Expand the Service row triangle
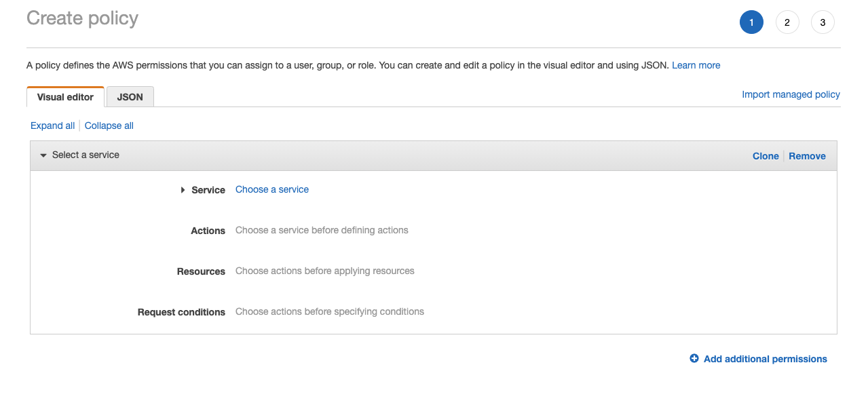Viewport: 868px width, 405px height. [183, 190]
